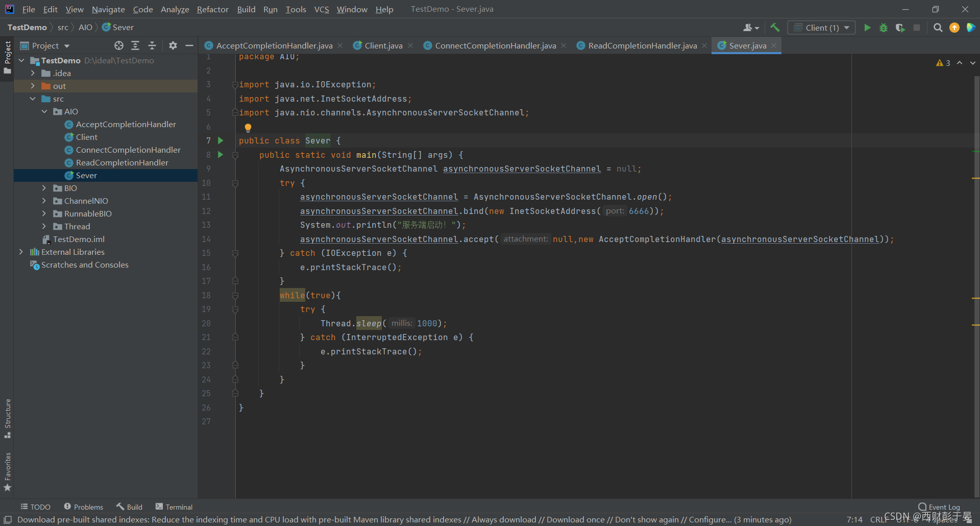Viewport: 980px width, 526px height.
Task: Close the Client.java tab
Action: [410, 45]
